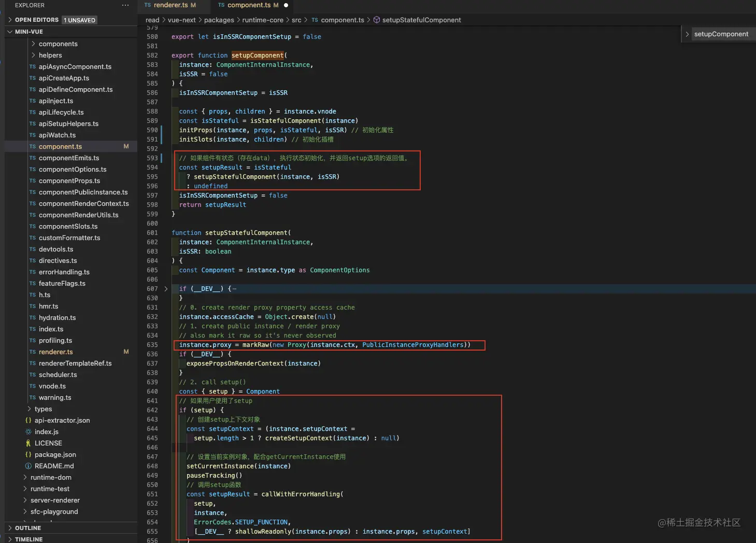This screenshot has width=756, height=543.
Task: Open apiInject.ts file
Action: (56, 101)
